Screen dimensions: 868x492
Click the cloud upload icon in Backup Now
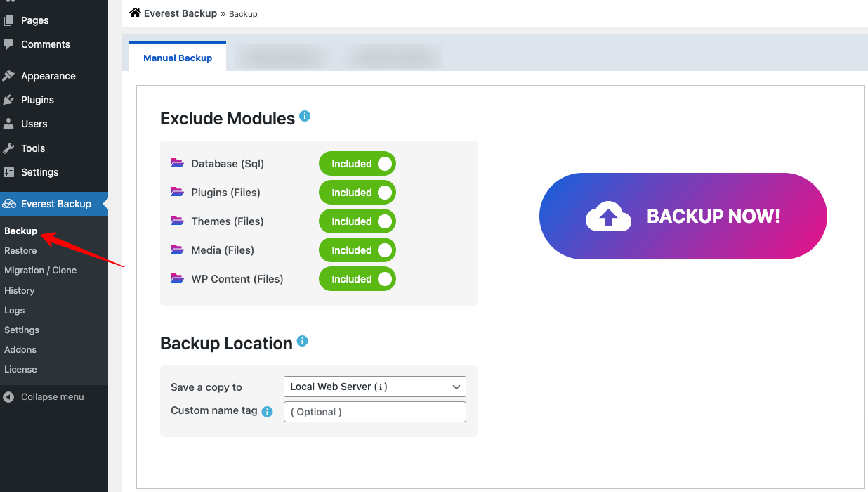pyautogui.click(x=608, y=216)
